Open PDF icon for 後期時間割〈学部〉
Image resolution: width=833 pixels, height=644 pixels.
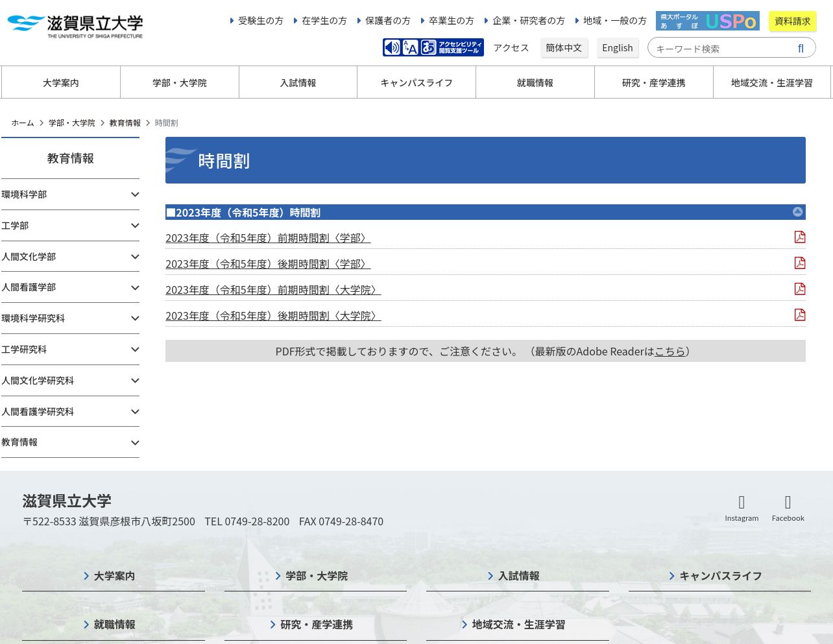[800, 263]
